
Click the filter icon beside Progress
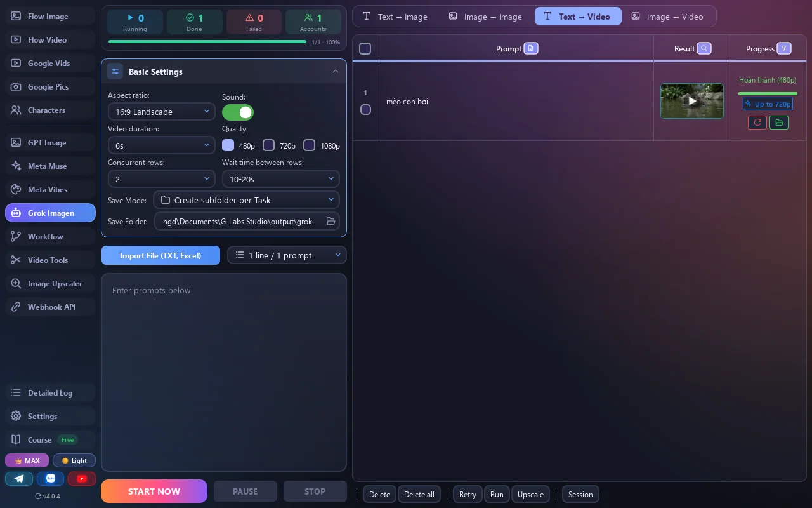click(784, 48)
